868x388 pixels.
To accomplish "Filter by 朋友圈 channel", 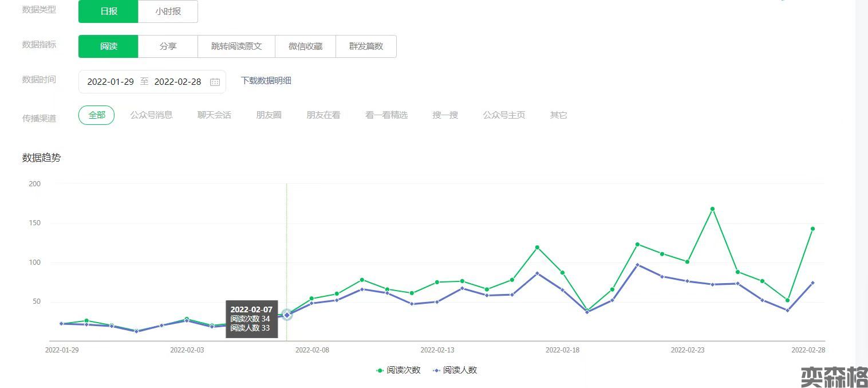I will [269, 115].
